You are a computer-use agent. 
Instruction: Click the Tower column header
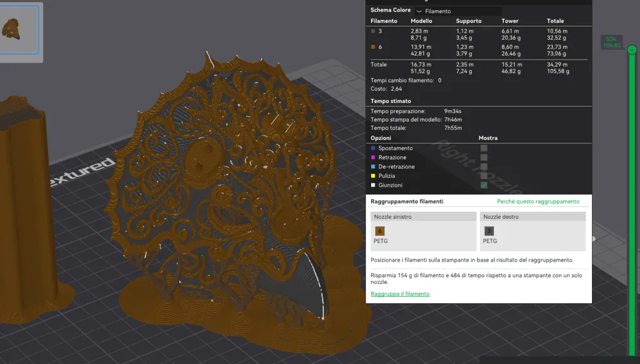click(x=510, y=21)
